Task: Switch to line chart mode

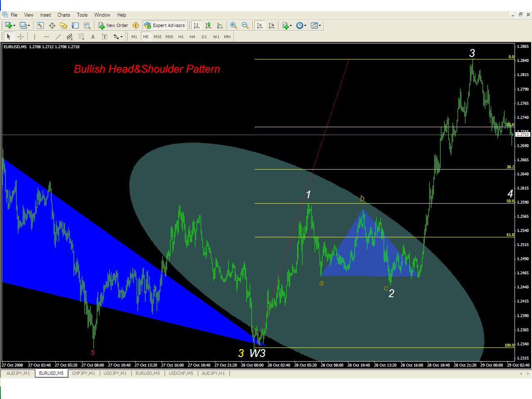Action: [x=220, y=25]
